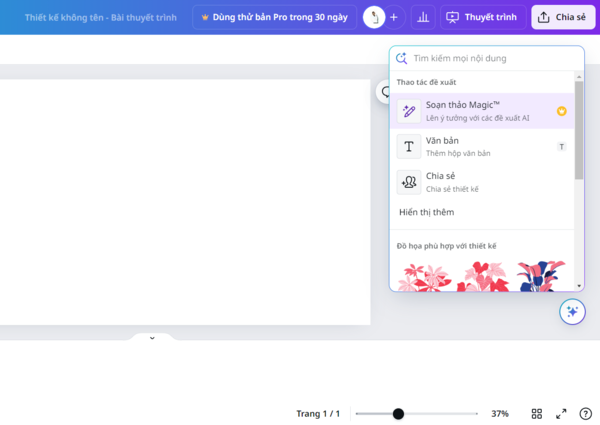Image resolution: width=600 pixels, height=425 pixels.
Task: Choose Văn bản to add a text box
Action: click(x=482, y=147)
